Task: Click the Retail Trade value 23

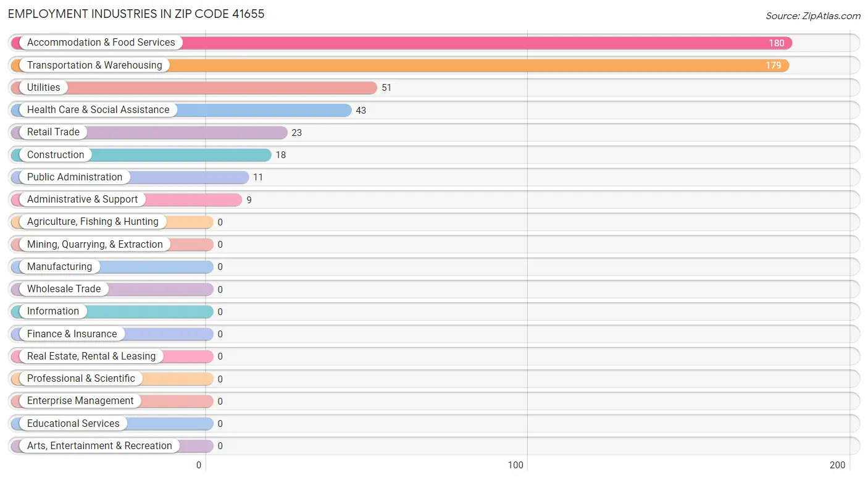Action: [297, 132]
